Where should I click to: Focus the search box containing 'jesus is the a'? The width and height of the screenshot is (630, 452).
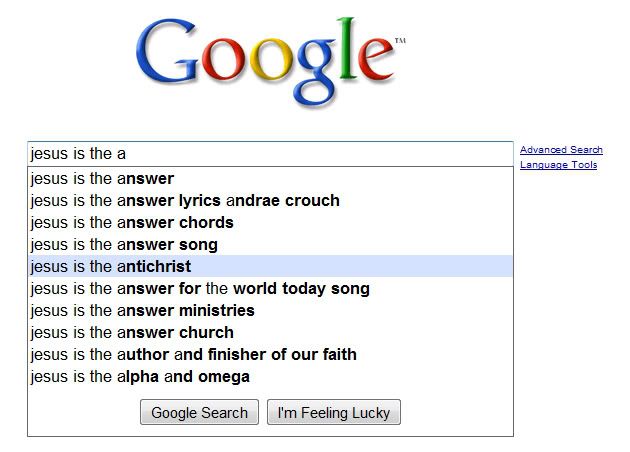270,154
